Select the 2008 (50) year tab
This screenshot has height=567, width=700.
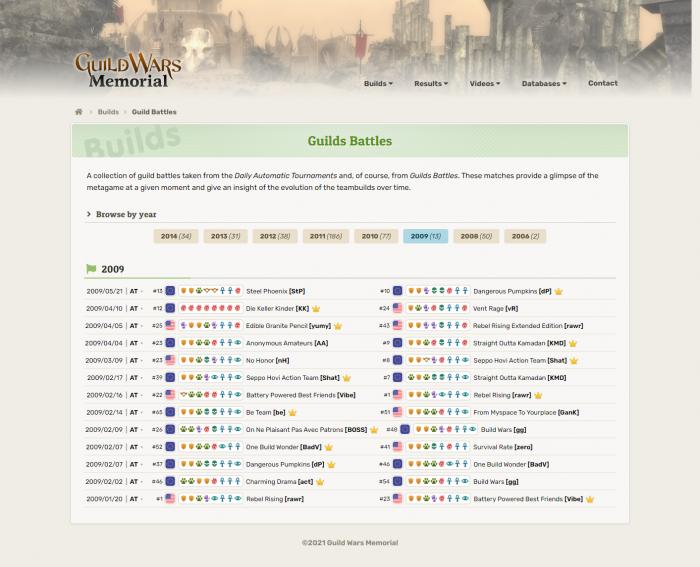coord(476,236)
